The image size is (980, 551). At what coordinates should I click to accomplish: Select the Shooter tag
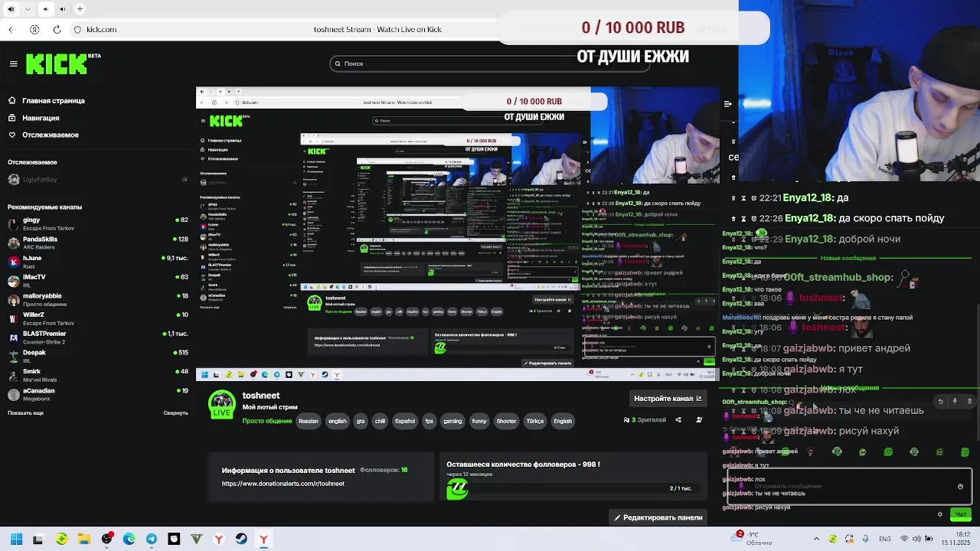[x=506, y=421]
